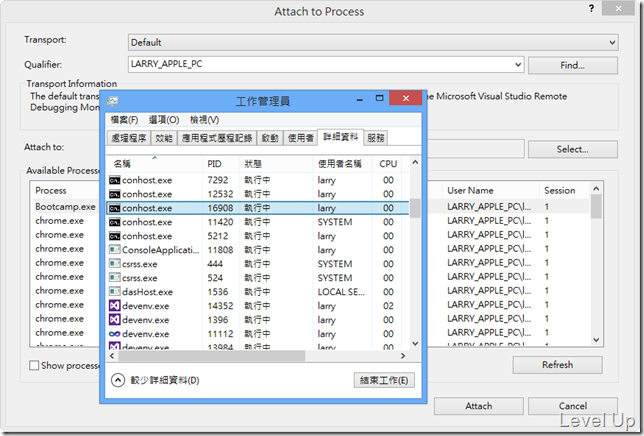
Task: Click the Refresh button
Action: point(557,365)
